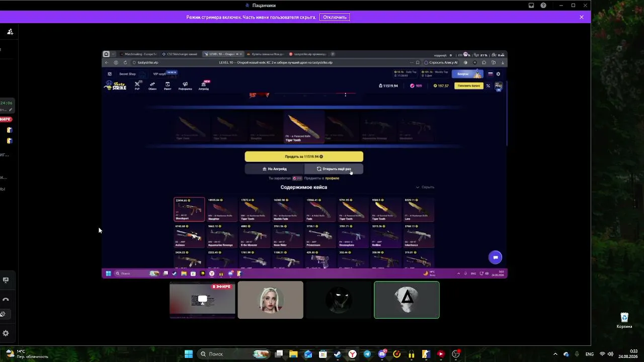
Task: Open the Discord inbox icon
Action: click(x=531, y=6)
